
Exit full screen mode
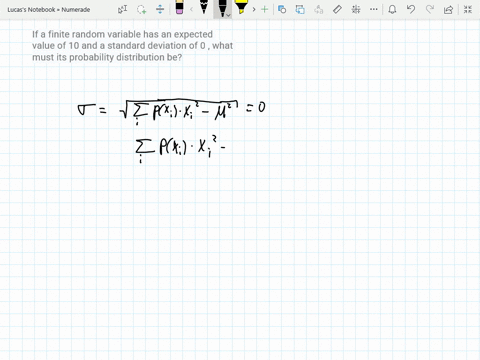(468, 9)
